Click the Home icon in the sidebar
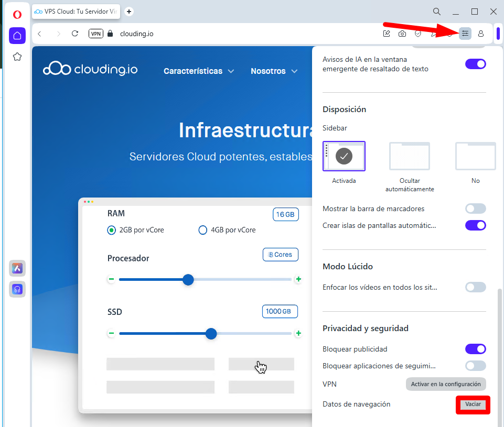504x427 pixels. pos(17,36)
